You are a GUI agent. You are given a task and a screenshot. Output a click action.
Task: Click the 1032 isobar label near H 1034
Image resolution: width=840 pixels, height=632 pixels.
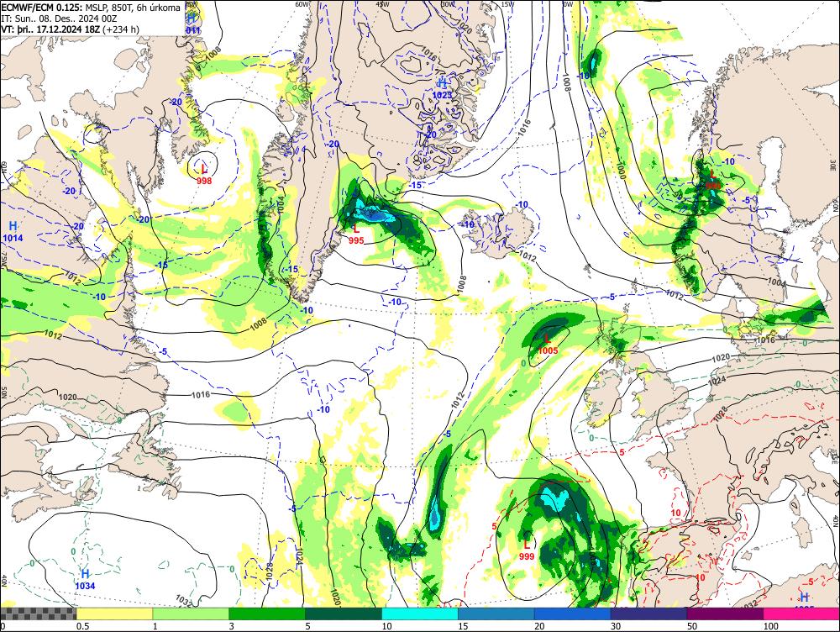[184, 601]
